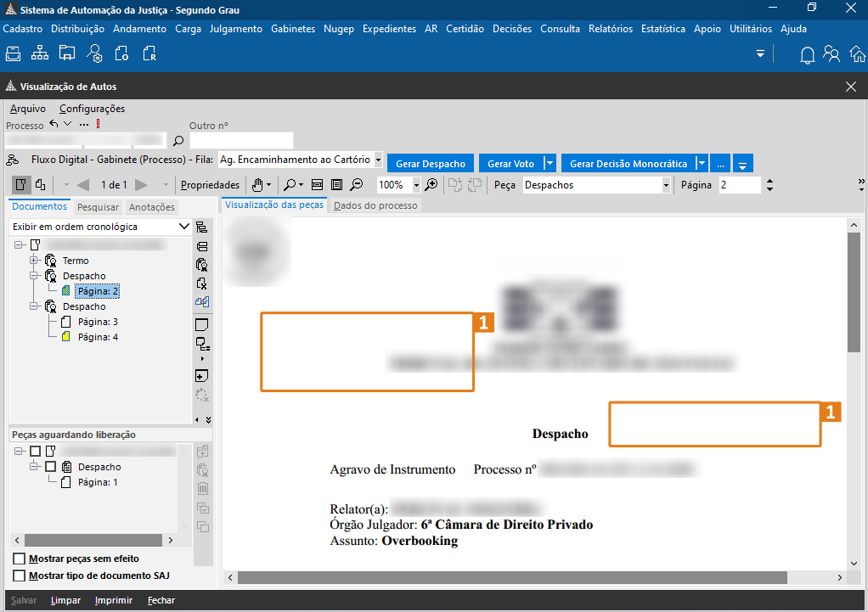Open the Expedientes menu
The height and width of the screenshot is (612, 868).
[x=389, y=29]
